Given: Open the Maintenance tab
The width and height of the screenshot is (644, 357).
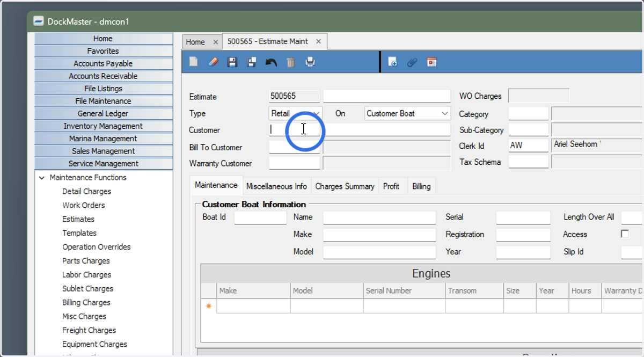Looking at the screenshot, I should tap(216, 185).
